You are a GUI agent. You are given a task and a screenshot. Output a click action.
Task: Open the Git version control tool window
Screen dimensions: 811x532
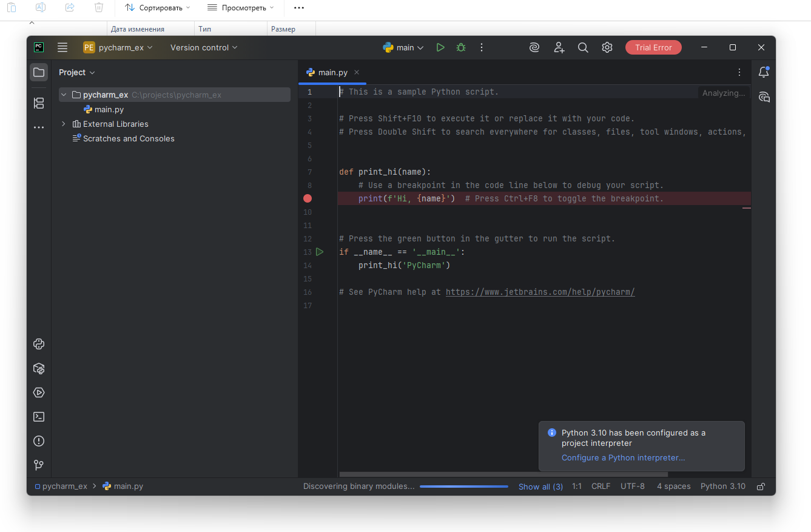tap(39, 465)
